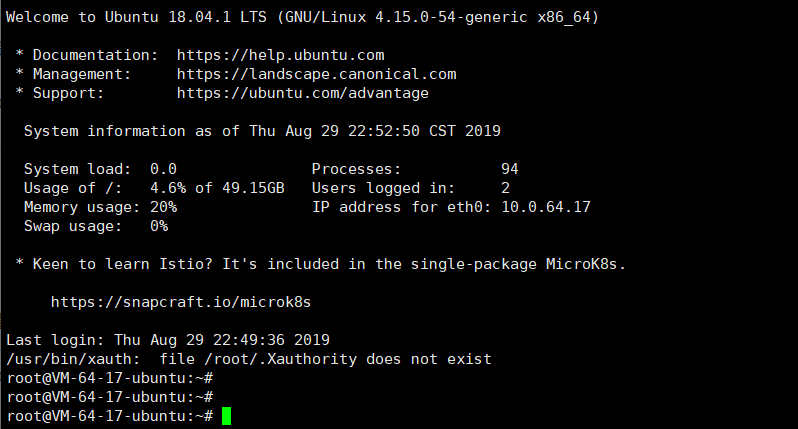
Task: Click the second root@VM-64-17-ubuntu prompt line
Action: (x=110, y=397)
